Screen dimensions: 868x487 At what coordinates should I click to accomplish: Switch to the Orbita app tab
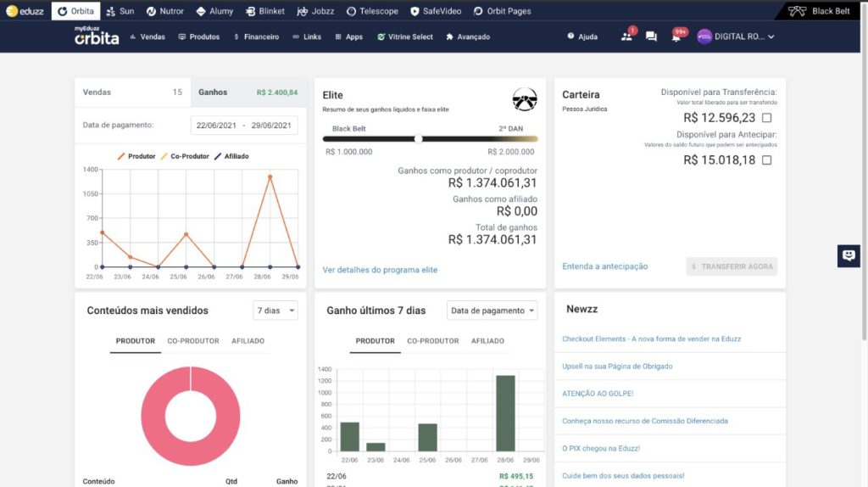(75, 11)
